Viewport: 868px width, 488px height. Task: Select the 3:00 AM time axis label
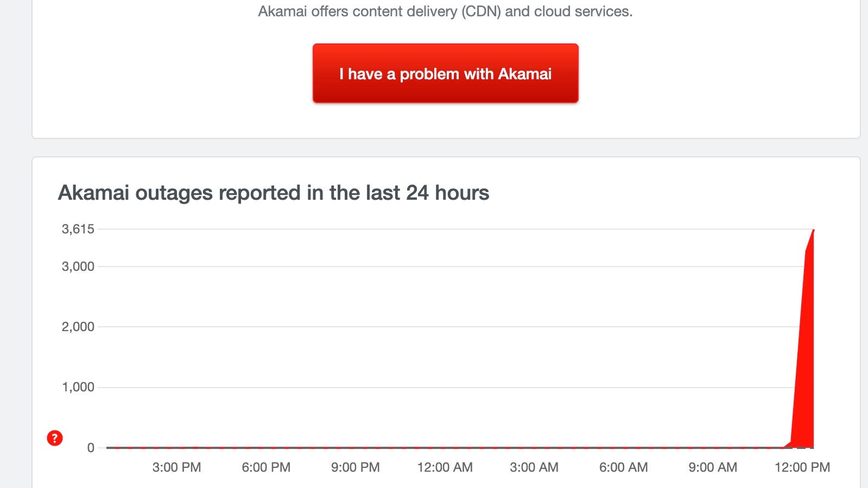(534, 467)
